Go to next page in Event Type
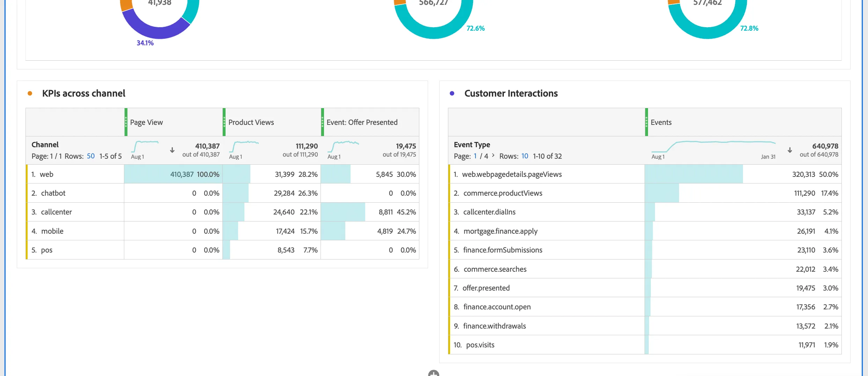Image resolution: width=868 pixels, height=376 pixels. [x=493, y=156]
